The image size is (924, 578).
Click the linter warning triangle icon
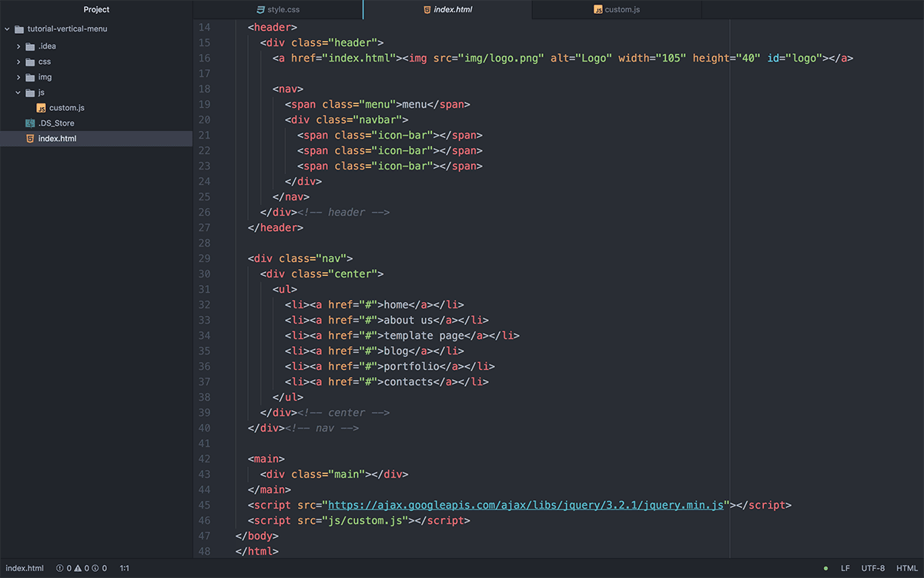(78, 568)
